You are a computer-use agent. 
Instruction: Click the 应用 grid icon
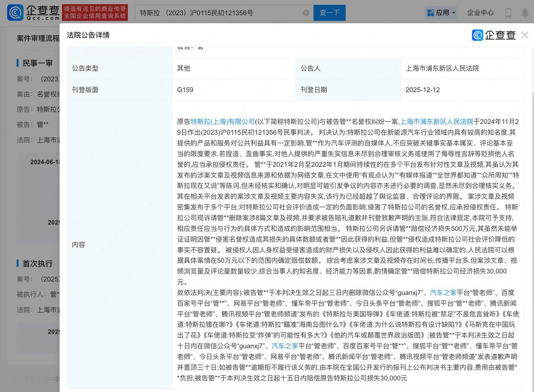[431, 13]
